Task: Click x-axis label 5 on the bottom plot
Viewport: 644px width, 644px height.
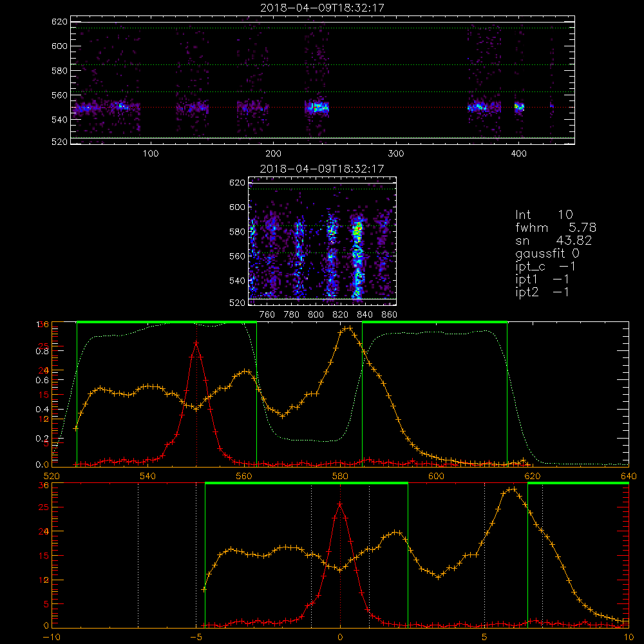Action: coord(484,638)
